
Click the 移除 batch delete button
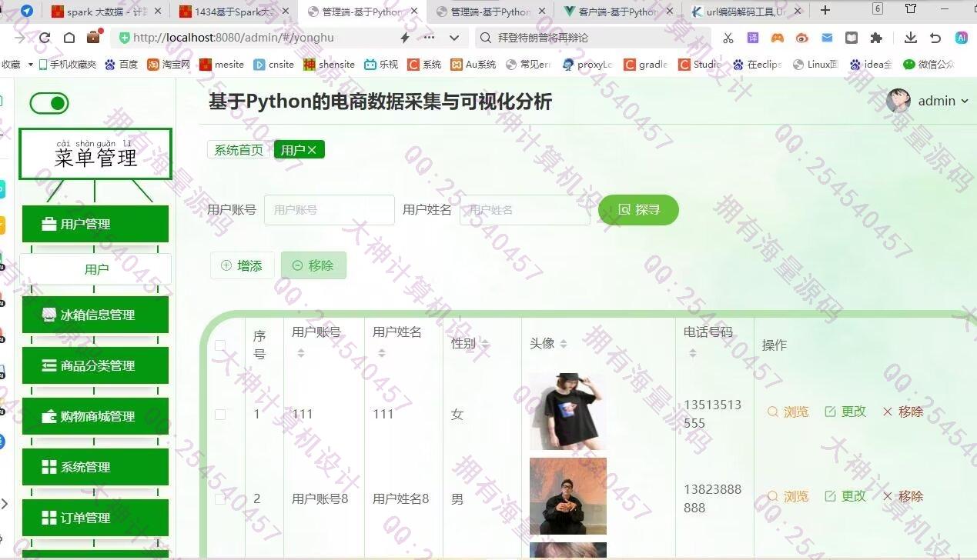click(313, 265)
